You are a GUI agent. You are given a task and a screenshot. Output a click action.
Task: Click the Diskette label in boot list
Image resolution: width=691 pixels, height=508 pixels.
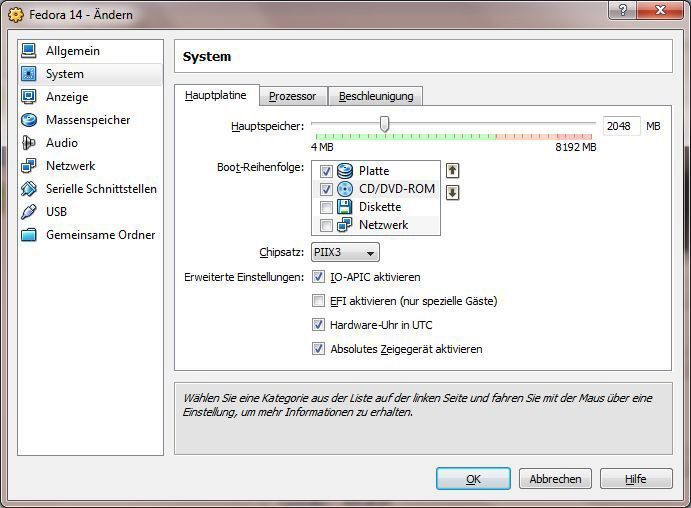pyautogui.click(x=380, y=207)
